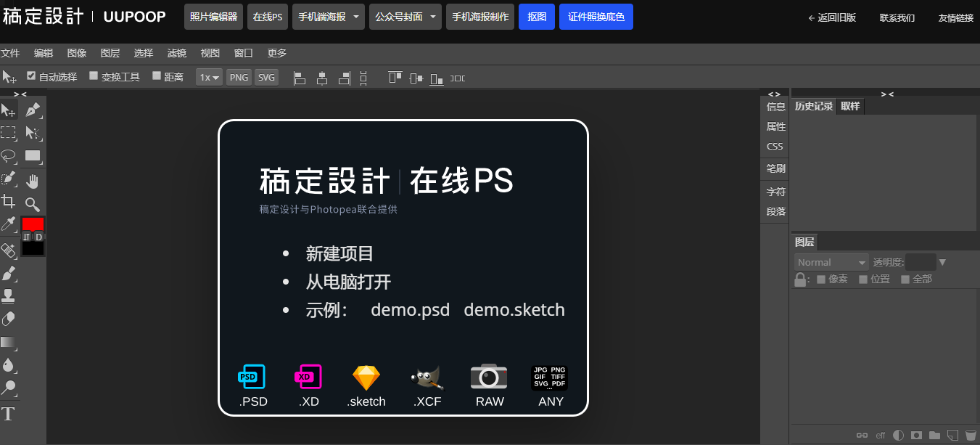Viewport: 980px width, 445px height.
Task: Open the 滤镜 menu
Action: (177, 53)
